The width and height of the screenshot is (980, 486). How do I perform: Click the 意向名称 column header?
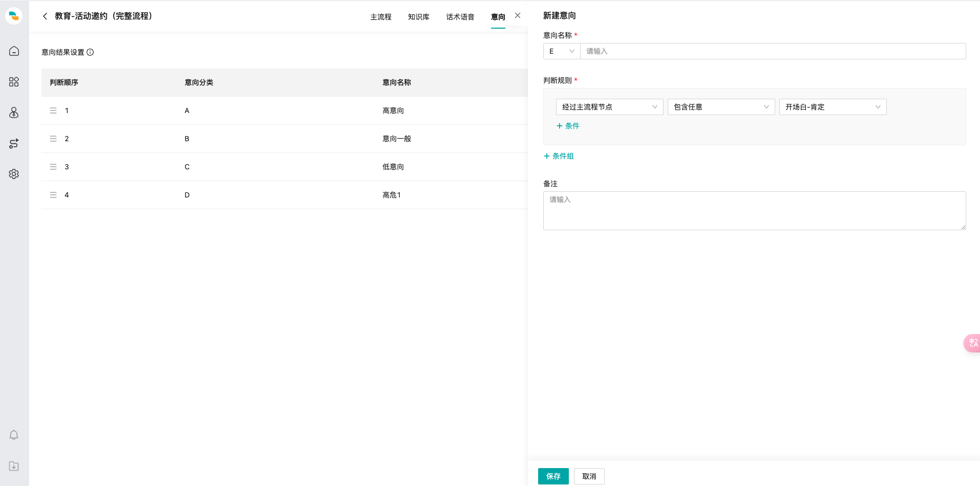(397, 82)
